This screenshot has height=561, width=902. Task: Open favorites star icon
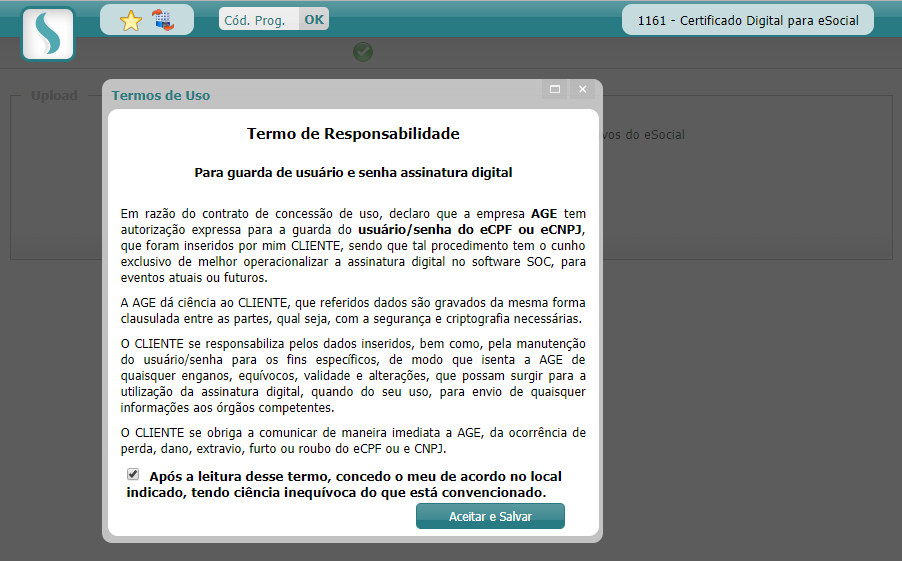(x=131, y=21)
